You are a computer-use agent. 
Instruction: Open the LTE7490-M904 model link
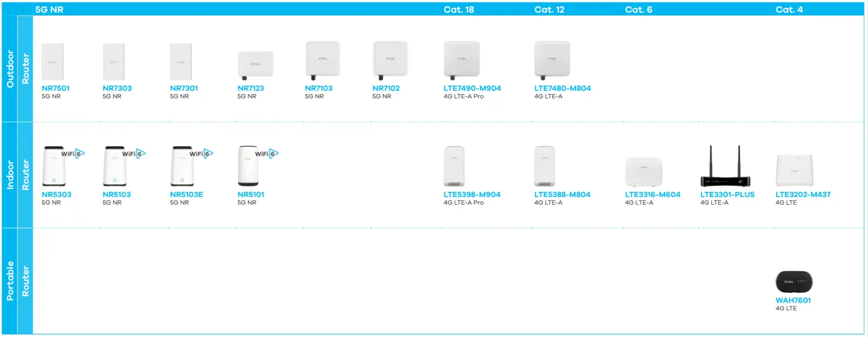click(x=472, y=88)
